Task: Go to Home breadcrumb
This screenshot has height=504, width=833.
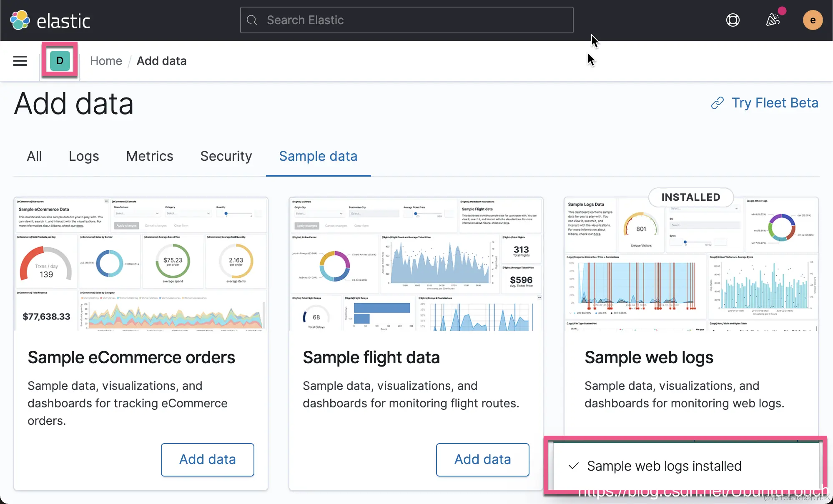Action: (x=106, y=61)
